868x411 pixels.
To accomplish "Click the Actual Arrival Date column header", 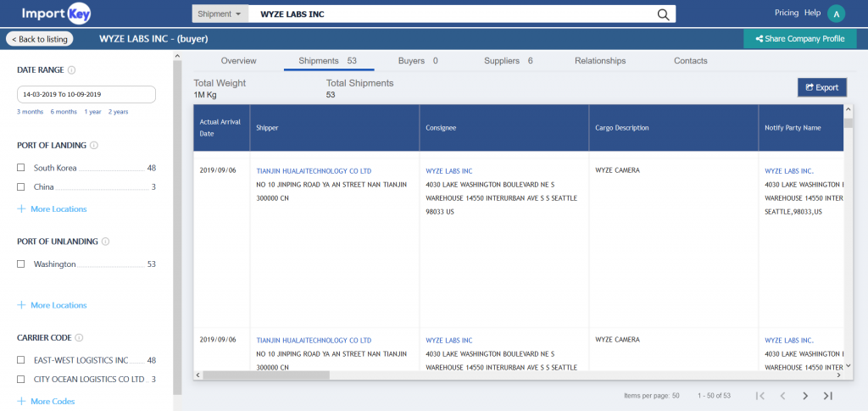I will [221, 128].
